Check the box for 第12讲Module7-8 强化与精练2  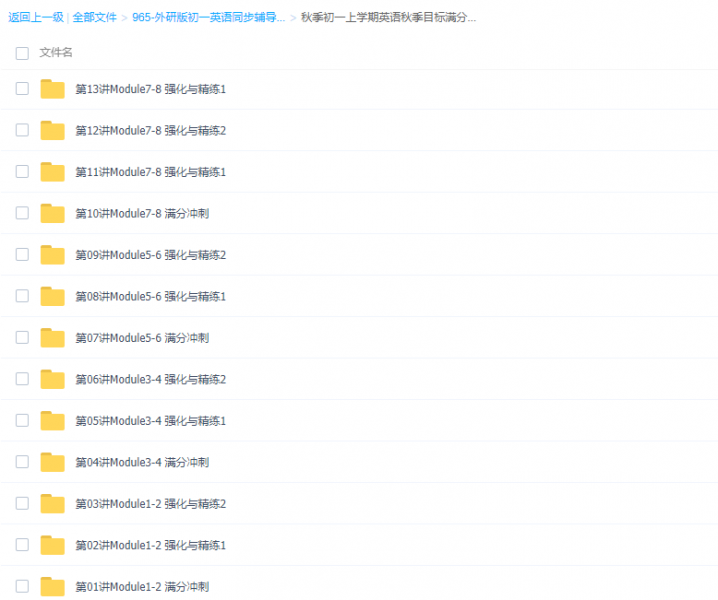(22, 130)
